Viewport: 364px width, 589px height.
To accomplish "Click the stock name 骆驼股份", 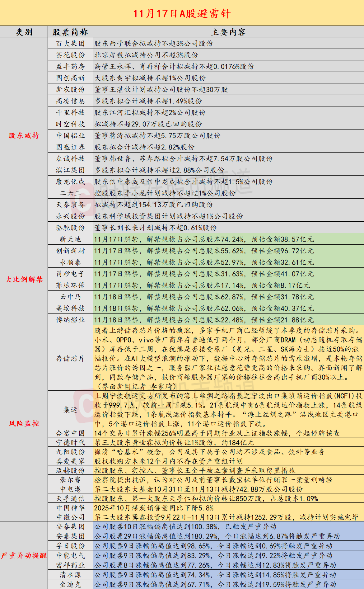I will tap(70, 228).
